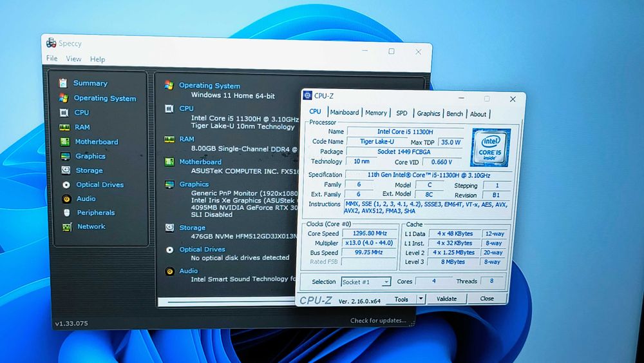Click the Storage drive icon in sidebar
The image size is (644, 363).
click(66, 170)
